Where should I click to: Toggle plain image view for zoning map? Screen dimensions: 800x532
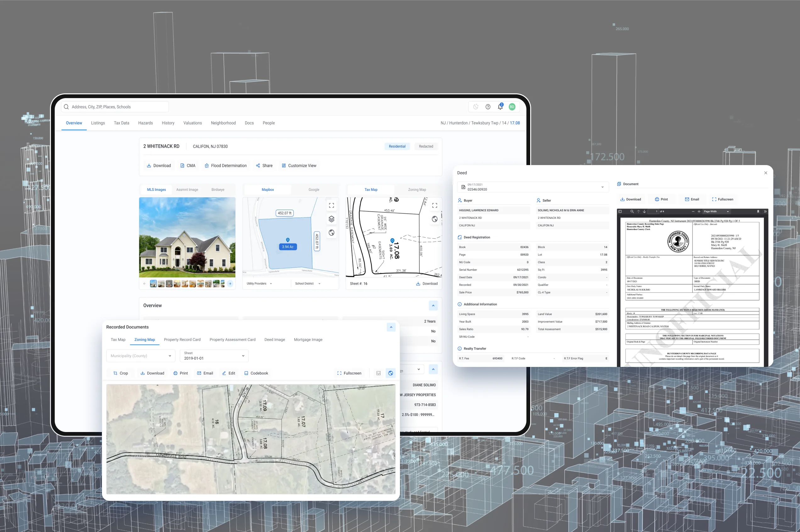coord(378,373)
